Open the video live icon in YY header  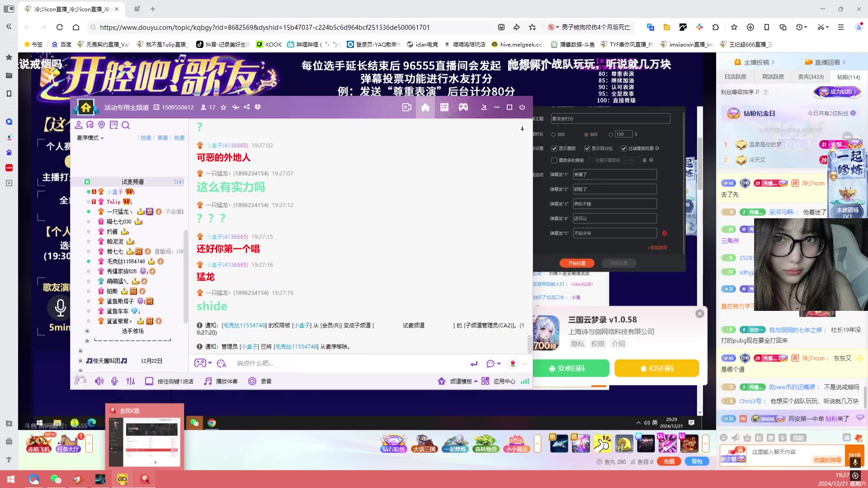coord(407,107)
